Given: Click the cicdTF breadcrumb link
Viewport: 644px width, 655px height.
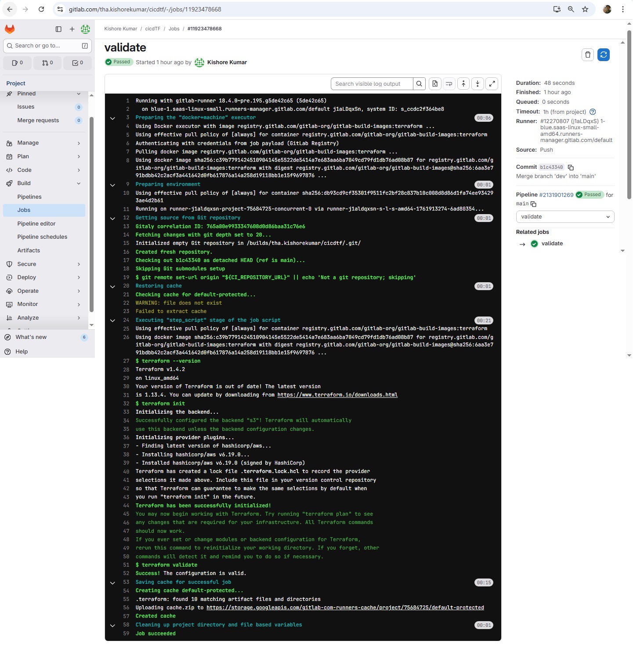Looking at the screenshot, I should [x=152, y=29].
